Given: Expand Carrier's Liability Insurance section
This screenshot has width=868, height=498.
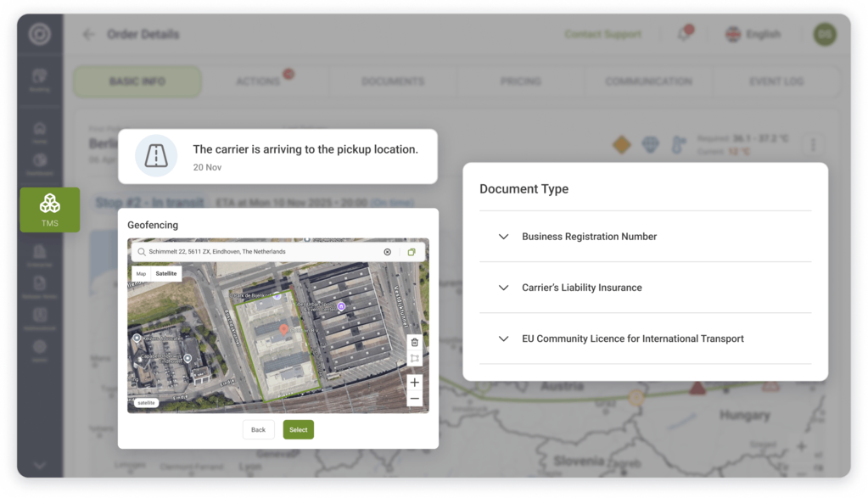Looking at the screenshot, I should click(x=646, y=288).
